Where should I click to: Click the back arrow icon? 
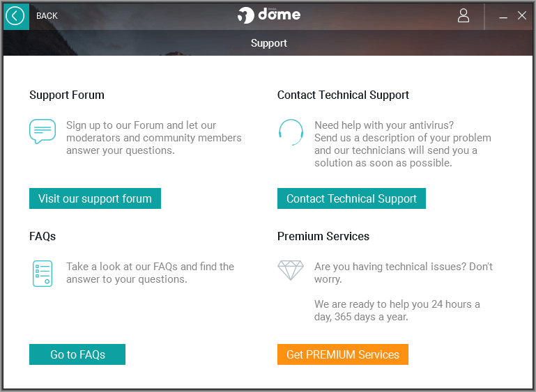tap(16, 16)
